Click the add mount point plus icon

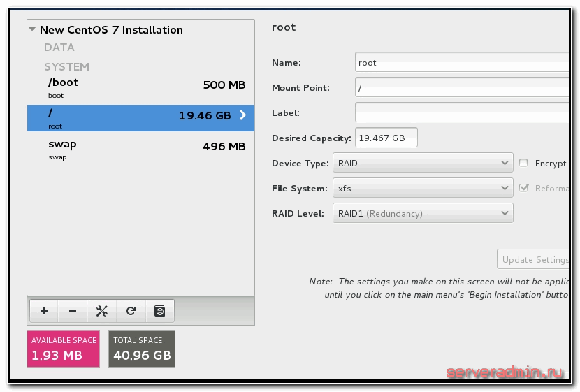pos(44,311)
